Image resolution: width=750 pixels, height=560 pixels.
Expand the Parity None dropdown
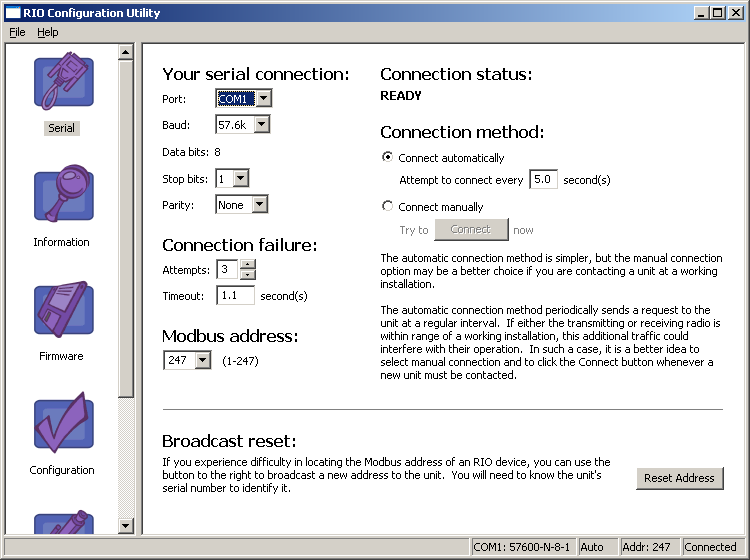[x=259, y=204]
